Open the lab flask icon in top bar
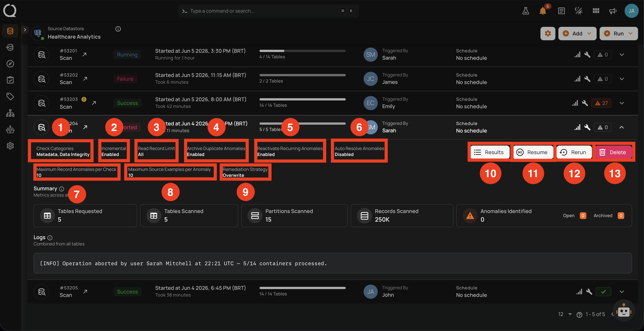Screen dimensions: 644x331 tap(526, 11)
